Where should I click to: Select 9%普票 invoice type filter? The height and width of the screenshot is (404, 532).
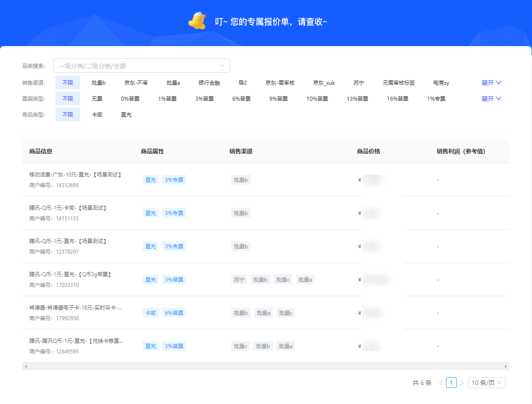(x=279, y=99)
